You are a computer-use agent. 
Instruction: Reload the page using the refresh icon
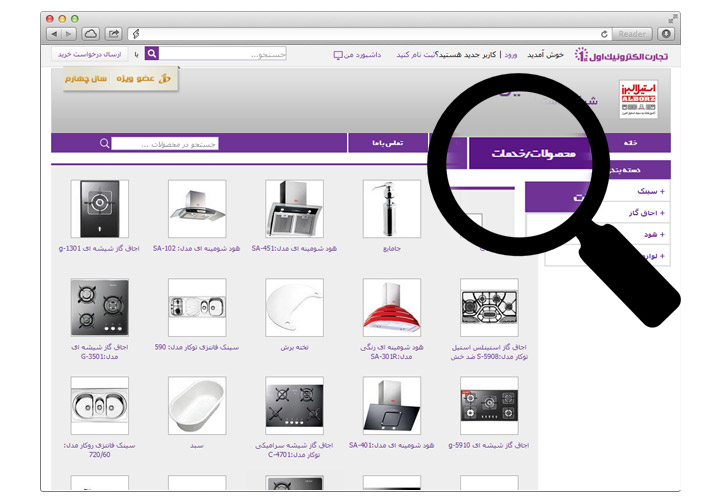tap(604, 34)
